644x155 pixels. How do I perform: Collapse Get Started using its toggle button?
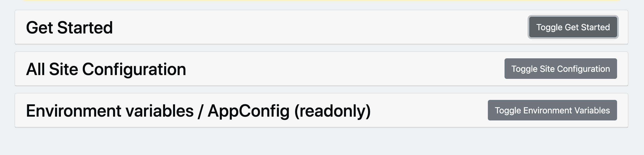573,27
